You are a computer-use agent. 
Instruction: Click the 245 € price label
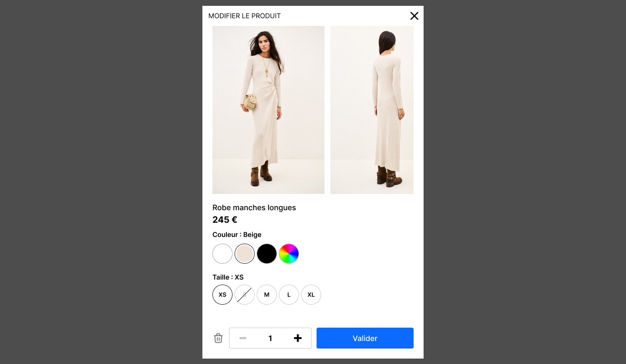(x=225, y=220)
